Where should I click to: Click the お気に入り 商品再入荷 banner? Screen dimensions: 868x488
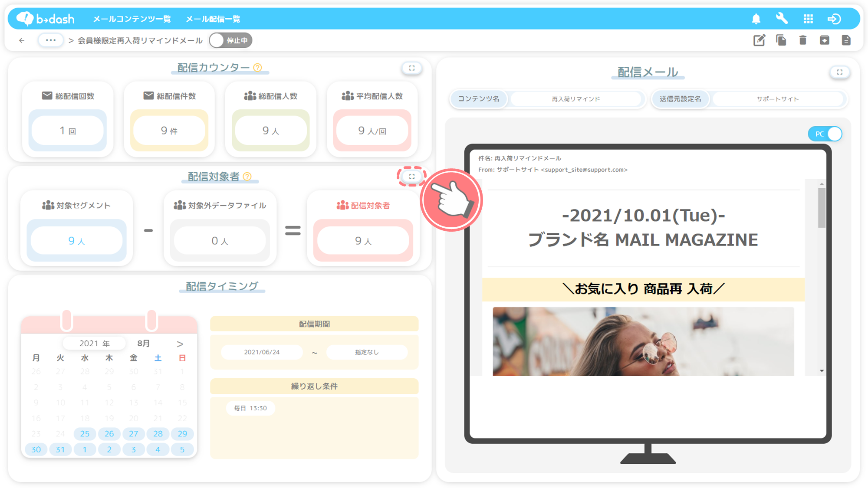(644, 289)
